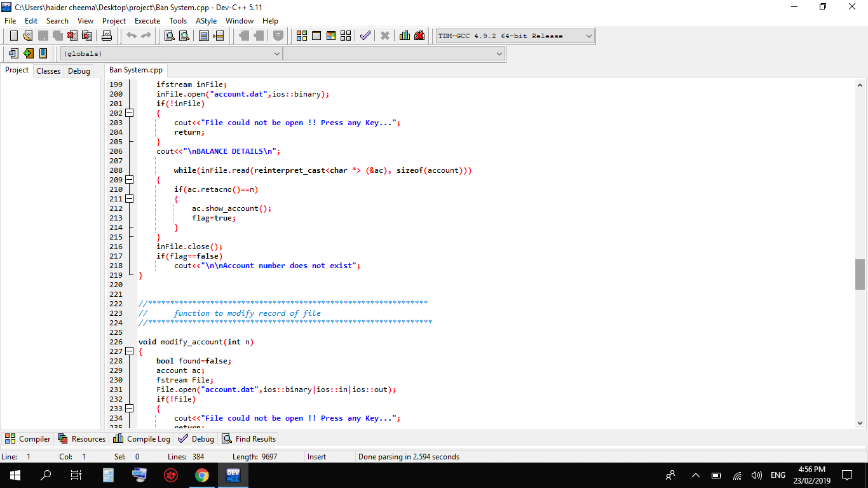Create a new source file

click(x=13, y=36)
